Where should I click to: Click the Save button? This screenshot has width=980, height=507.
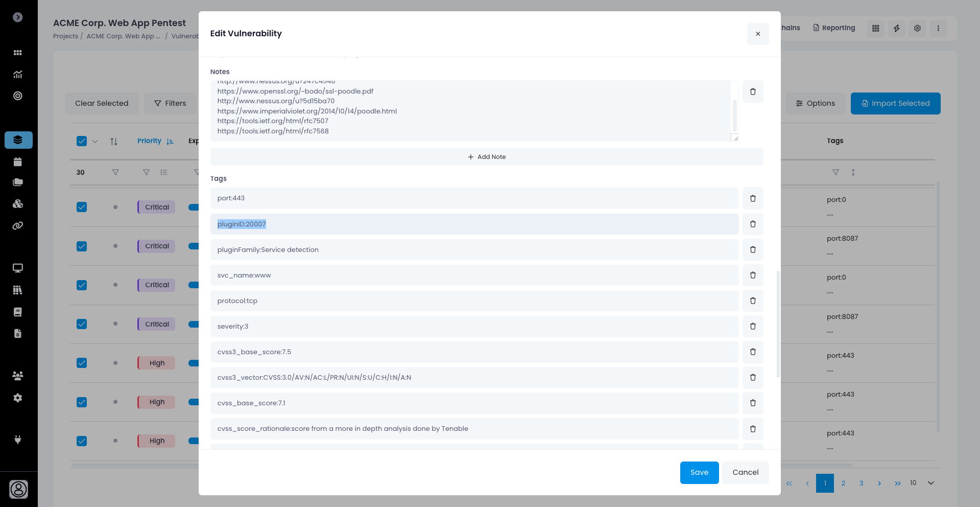point(699,472)
